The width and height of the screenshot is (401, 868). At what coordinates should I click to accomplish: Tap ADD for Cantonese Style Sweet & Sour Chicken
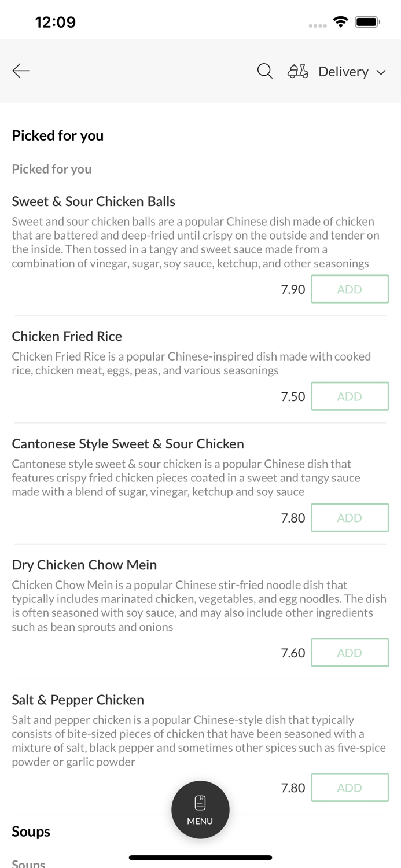coord(350,517)
